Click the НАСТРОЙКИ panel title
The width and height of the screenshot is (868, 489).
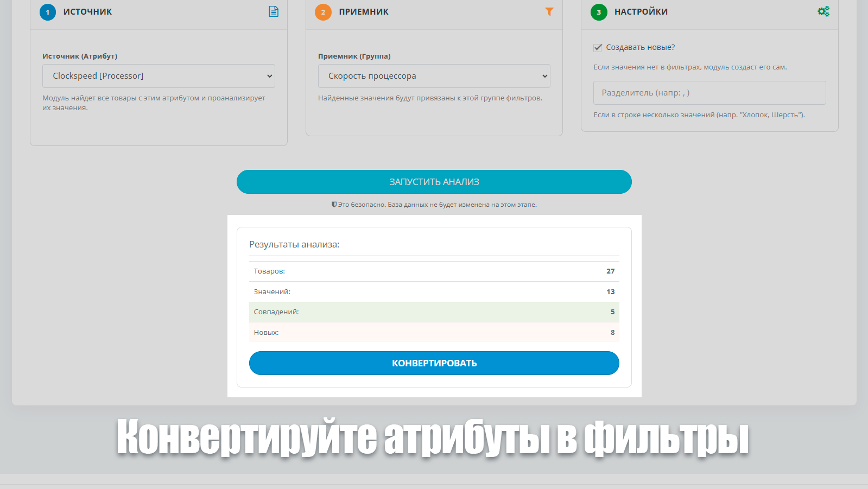click(641, 12)
